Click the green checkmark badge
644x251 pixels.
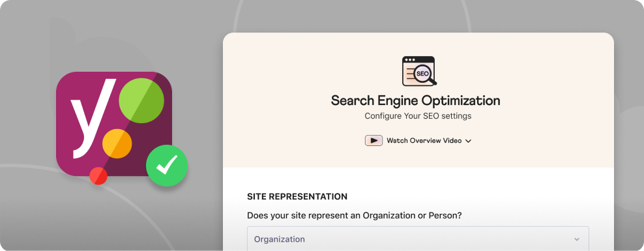coord(167,165)
